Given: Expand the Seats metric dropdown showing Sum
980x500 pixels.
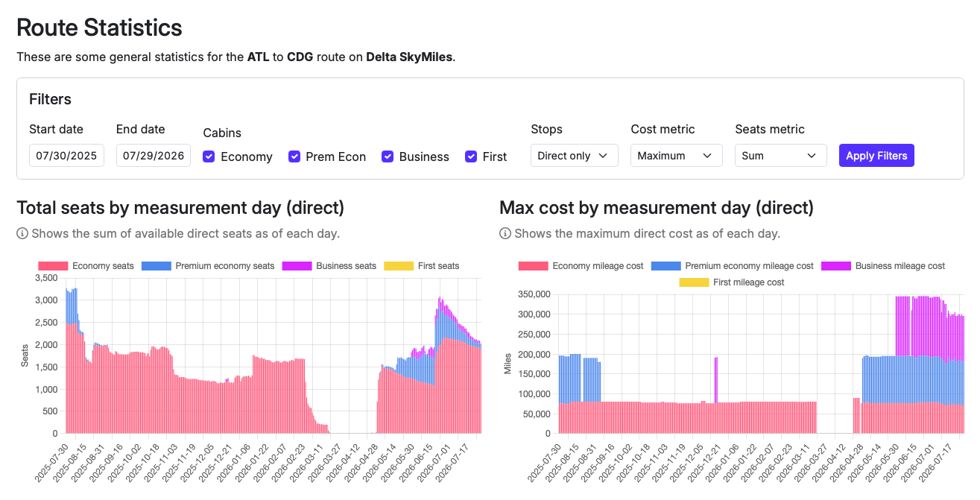Looking at the screenshot, I should click(x=781, y=156).
